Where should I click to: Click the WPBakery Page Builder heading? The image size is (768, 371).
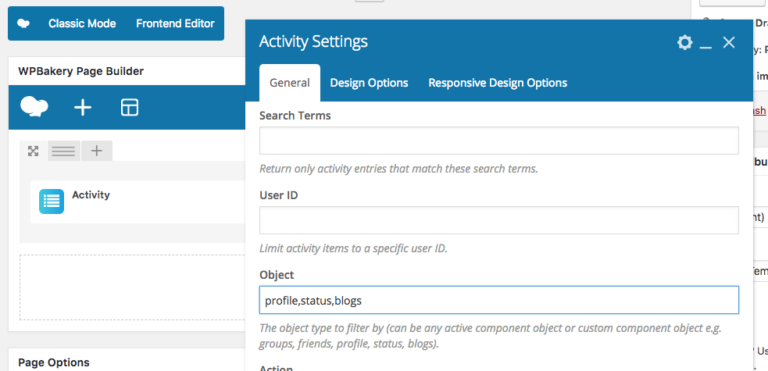click(x=81, y=71)
